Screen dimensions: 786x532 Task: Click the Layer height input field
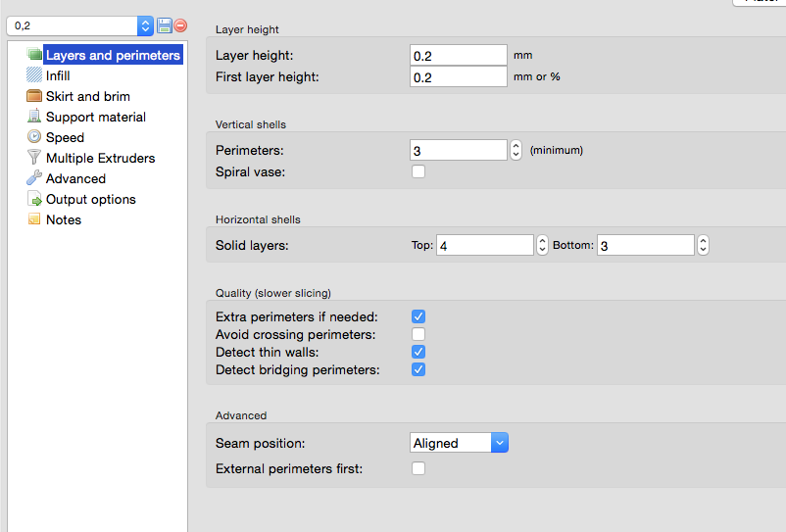[x=458, y=56]
